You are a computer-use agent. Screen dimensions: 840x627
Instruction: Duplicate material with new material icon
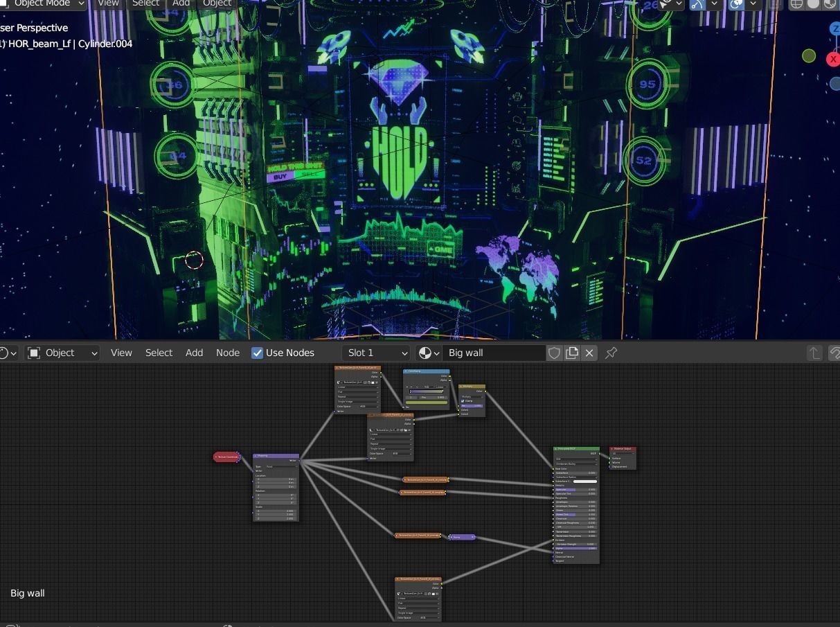click(572, 353)
